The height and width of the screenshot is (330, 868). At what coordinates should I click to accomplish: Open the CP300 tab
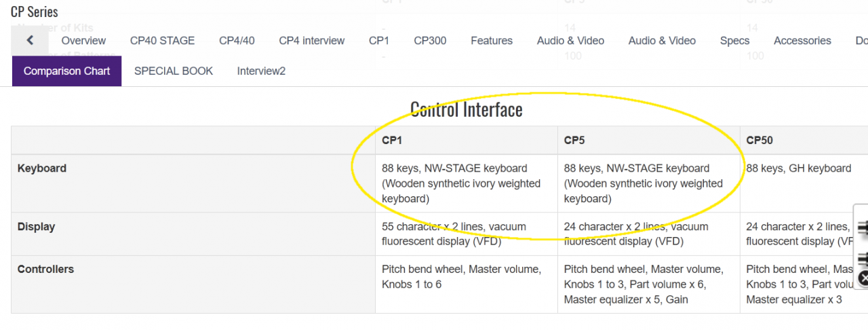point(430,41)
